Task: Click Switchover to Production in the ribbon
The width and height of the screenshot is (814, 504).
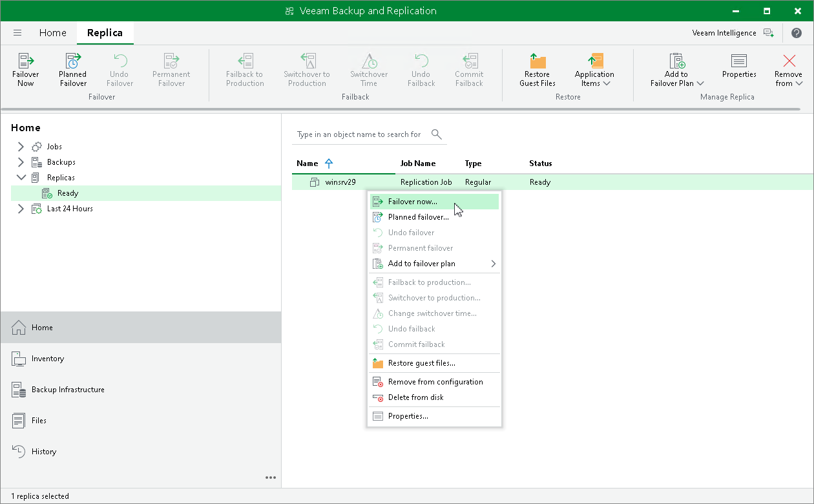Action: pos(307,70)
